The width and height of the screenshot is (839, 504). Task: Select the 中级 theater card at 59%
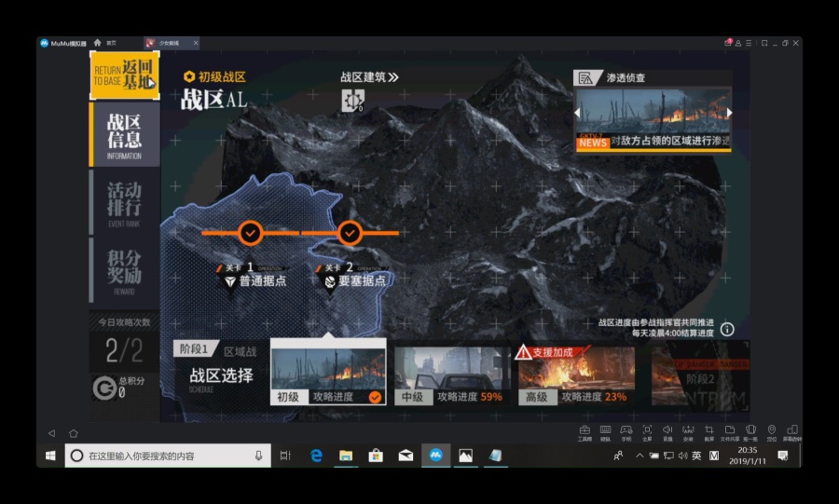[x=451, y=375]
